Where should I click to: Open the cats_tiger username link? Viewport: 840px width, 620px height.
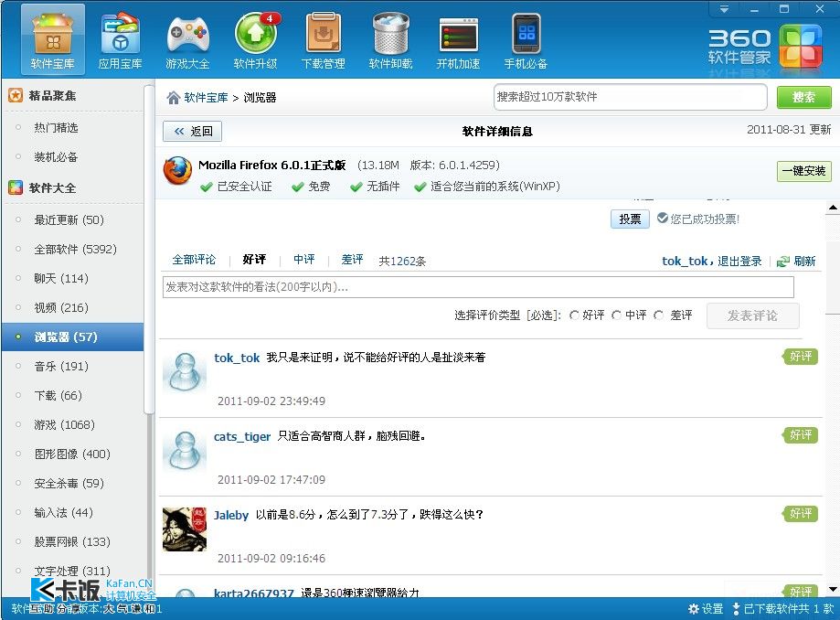[242, 437]
